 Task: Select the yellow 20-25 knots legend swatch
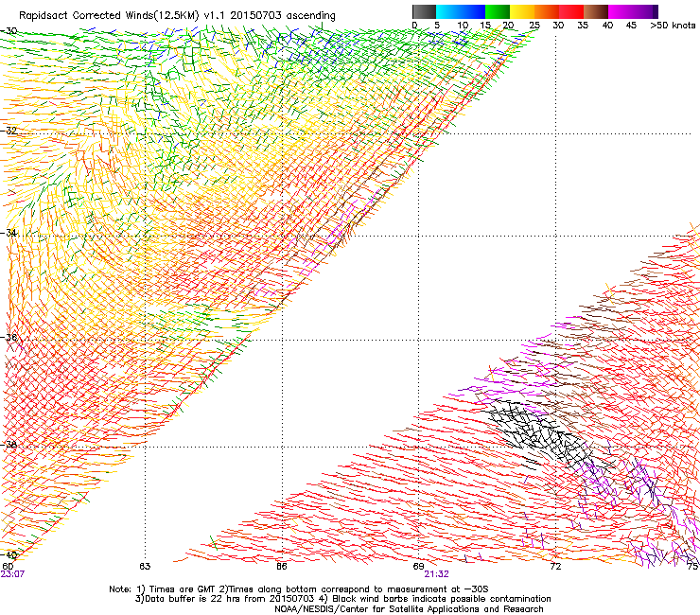tap(522, 11)
